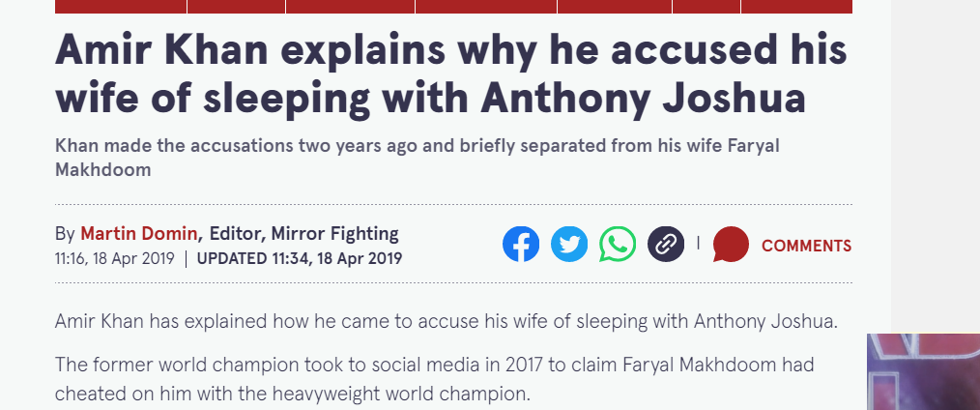Open author Martin Domin's profile
This screenshot has width=980, height=410.
[139, 234]
